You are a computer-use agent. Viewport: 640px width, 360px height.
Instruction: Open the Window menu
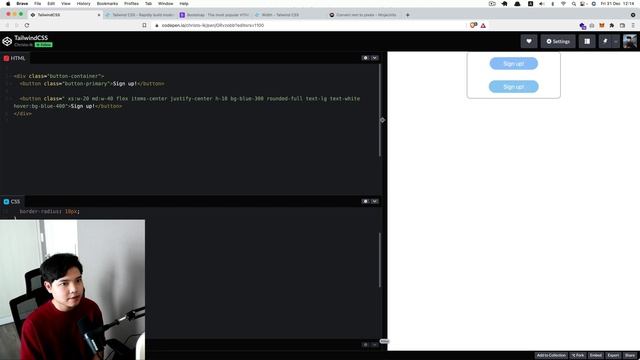click(x=165, y=4)
